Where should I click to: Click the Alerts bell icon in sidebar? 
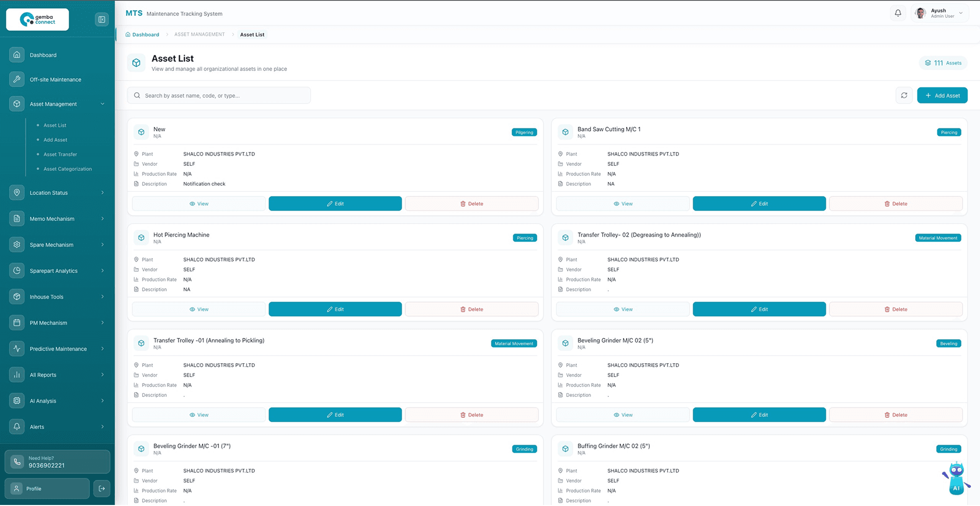tap(17, 426)
